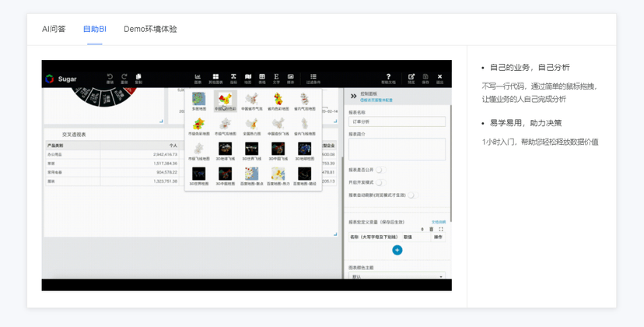Select the 3D世界飞线 map type
Screen dimensions: 644x327
point(251,151)
